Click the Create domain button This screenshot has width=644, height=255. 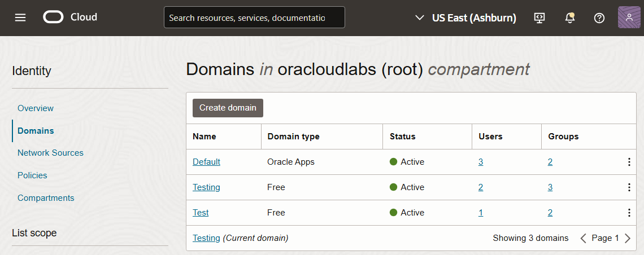coord(228,108)
